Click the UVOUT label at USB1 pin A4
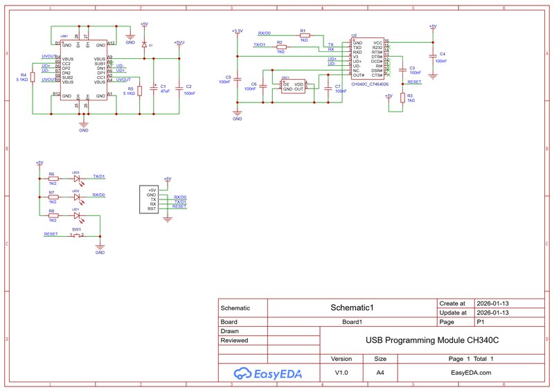This screenshot has width=554, height=392. (x=123, y=80)
